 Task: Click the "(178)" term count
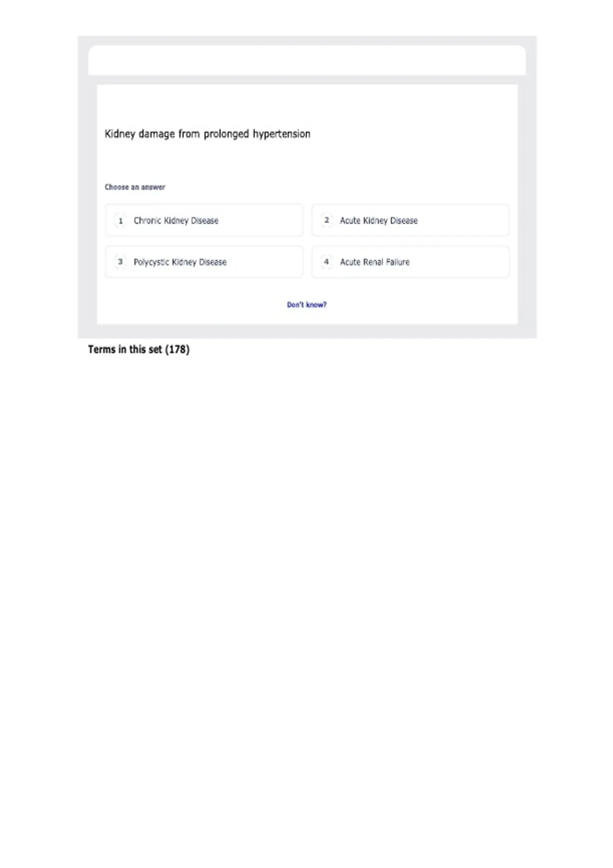[177, 349]
